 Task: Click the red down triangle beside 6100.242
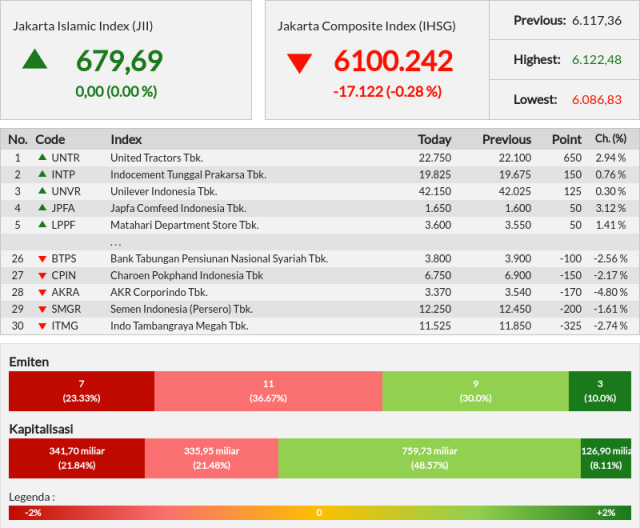300,63
